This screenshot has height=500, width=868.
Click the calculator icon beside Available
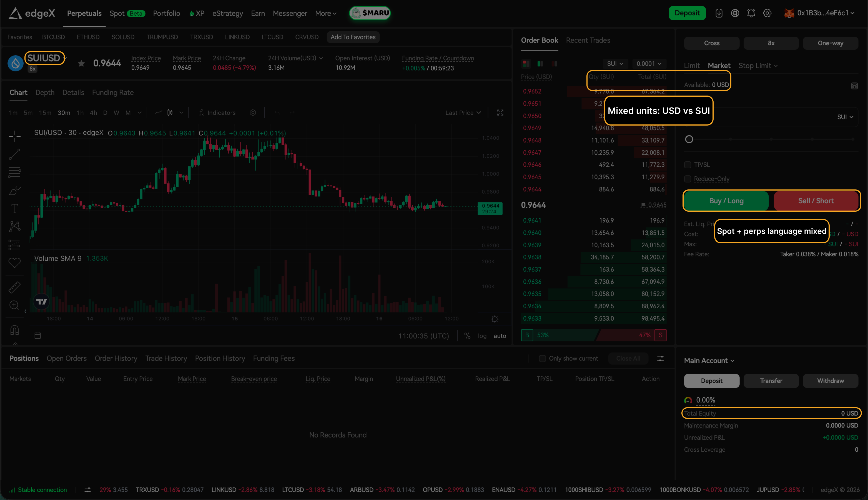point(854,86)
